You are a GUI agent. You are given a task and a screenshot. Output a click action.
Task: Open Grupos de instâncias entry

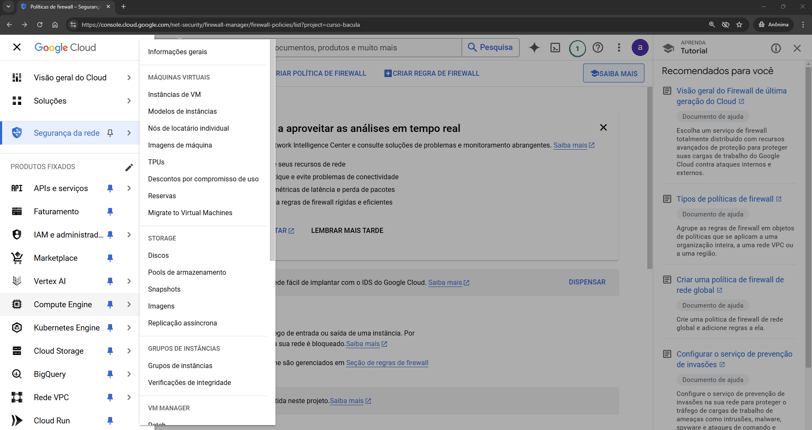tap(180, 366)
